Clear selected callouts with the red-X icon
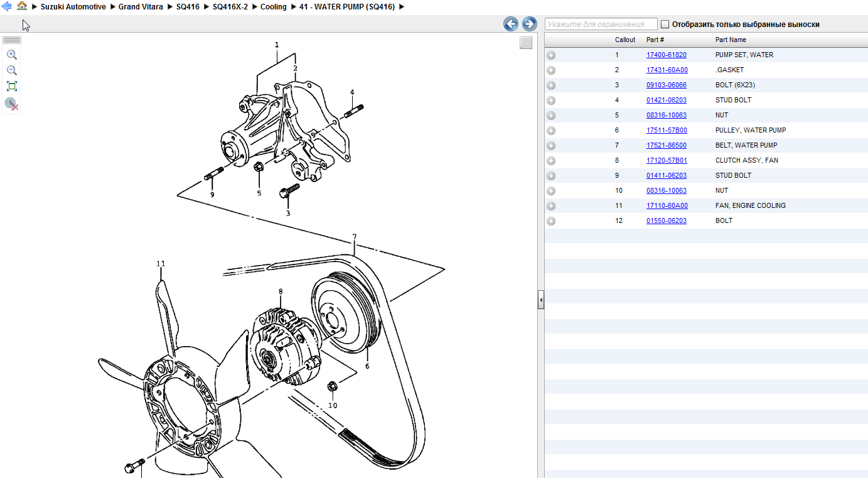The image size is (868, 478). tap(11, 104)
